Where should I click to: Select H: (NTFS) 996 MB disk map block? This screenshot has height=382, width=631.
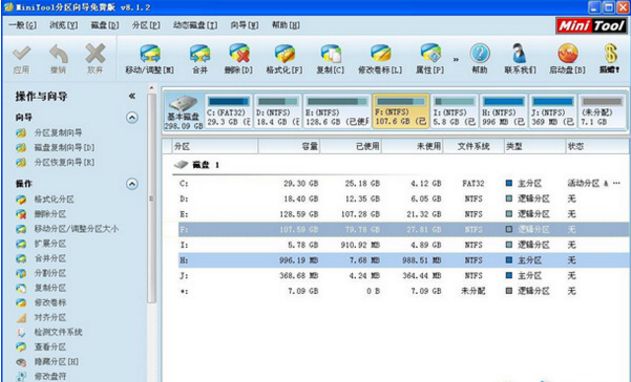503,112
